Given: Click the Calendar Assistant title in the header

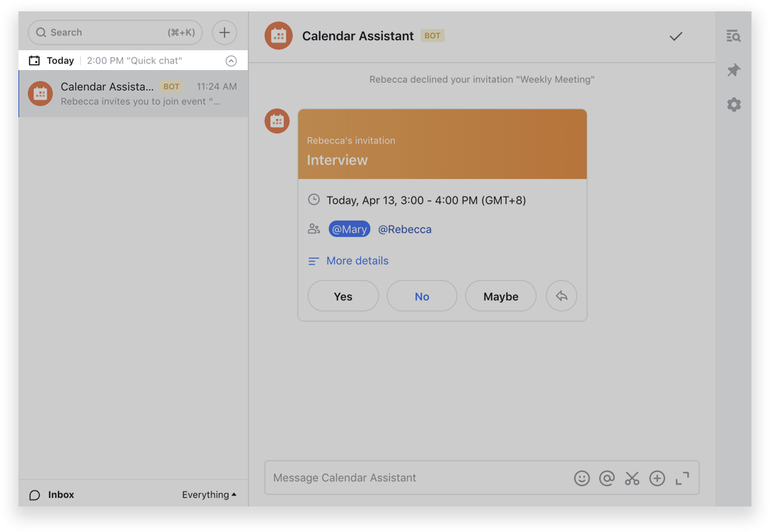Looking at the screenshot, I should click(x=358, y=36).
